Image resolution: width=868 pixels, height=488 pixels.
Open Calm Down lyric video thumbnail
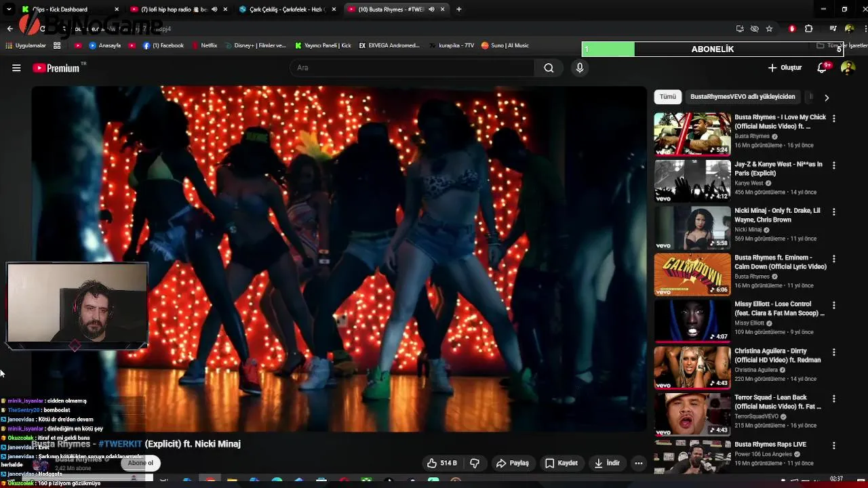692,274
